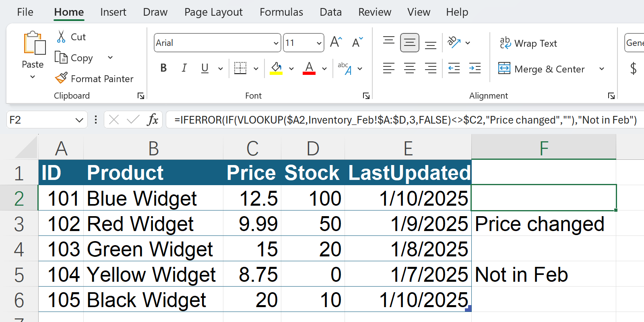Open the Arial font name dropdown

276,43
